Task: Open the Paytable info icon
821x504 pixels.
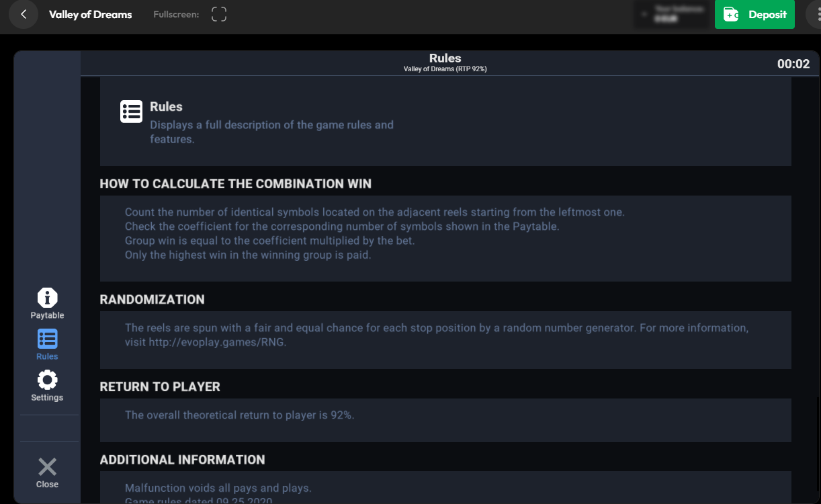Action: (47, 297)
